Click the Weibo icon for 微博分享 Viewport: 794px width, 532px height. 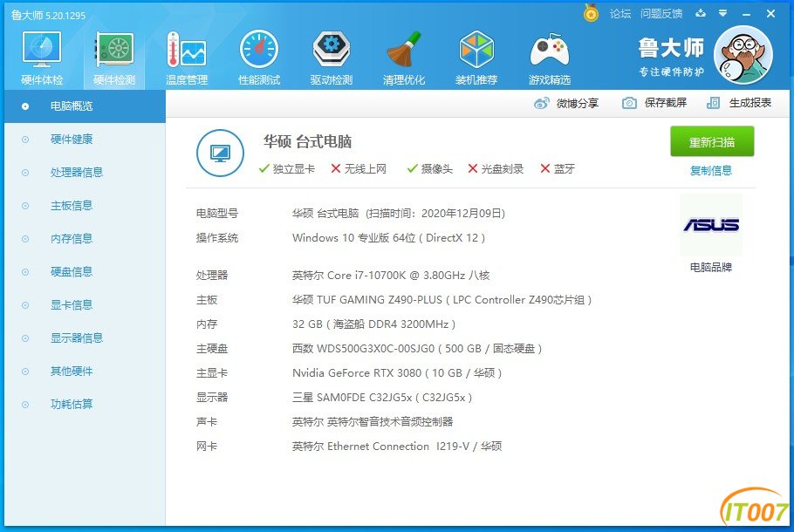click(x=541, y=103)
